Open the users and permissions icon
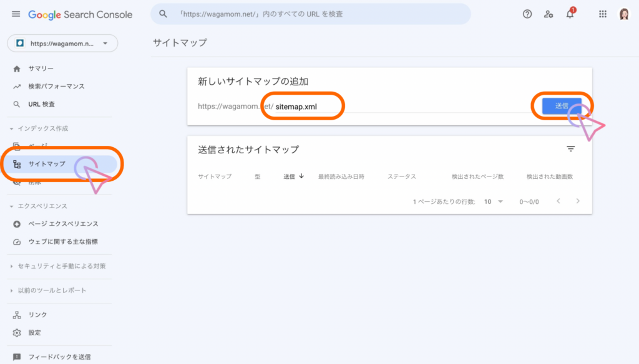The width and height of the screenshot is (639, 364). coord(549,14)
